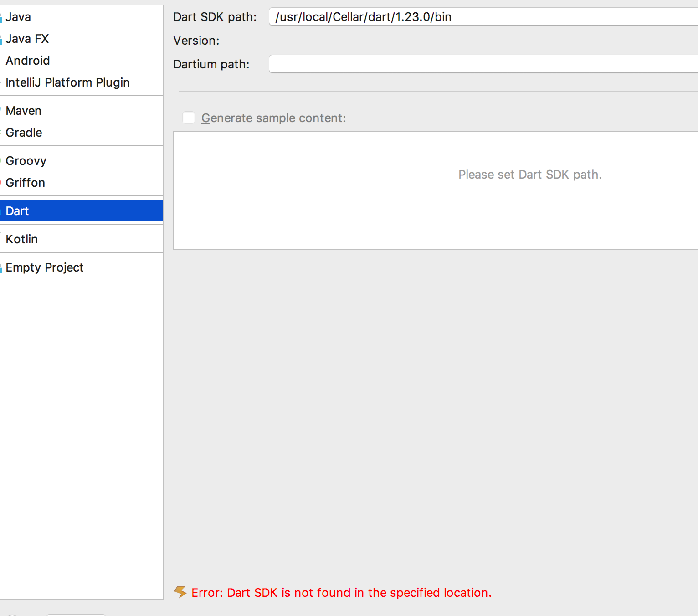Viewport: 698px width, 616px height.
Task: Select Empty Project option
Action: tap(82, 267)
